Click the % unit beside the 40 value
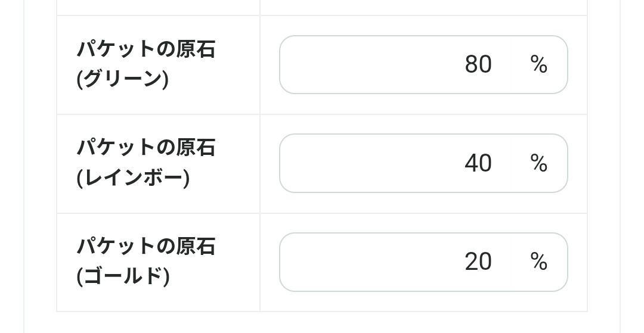Screen dimensions: 644x333 pos(538,163)
